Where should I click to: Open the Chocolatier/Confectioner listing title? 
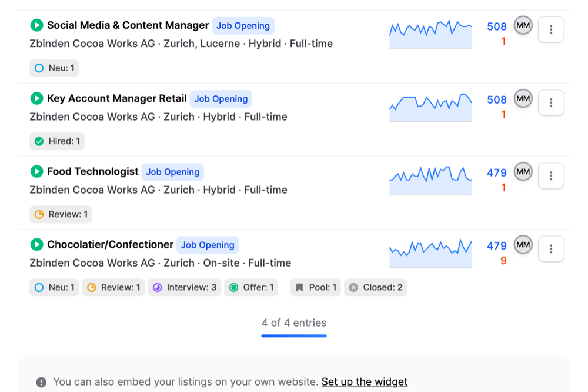[x=111, y=244]
